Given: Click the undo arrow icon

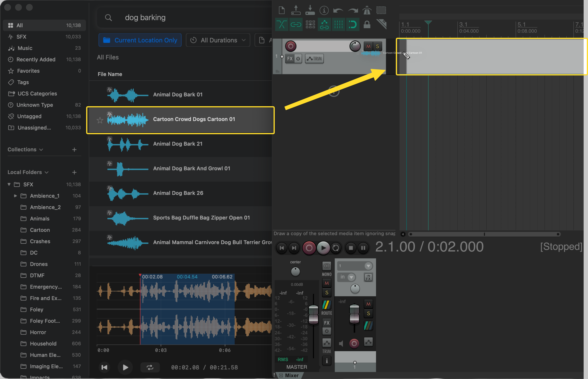Looking at the screenshot, I should click(338, 10).
